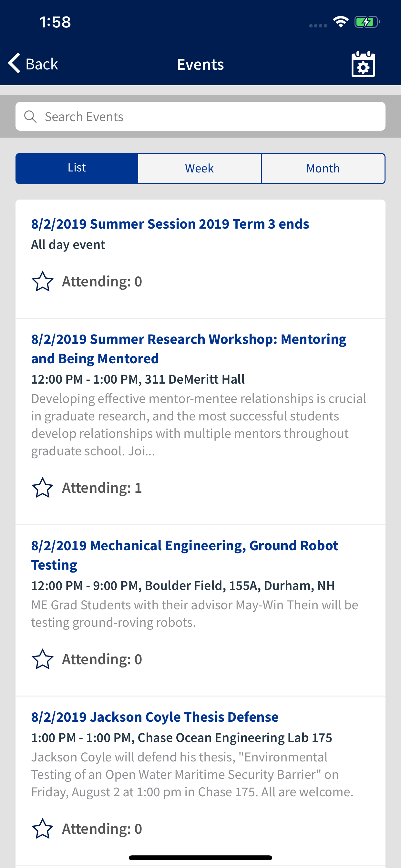The width and height of the screenshot is (401, 868).
Task: Star the Jackson Coyle Thesis Defense event
Action: click(x=43, y=829)
